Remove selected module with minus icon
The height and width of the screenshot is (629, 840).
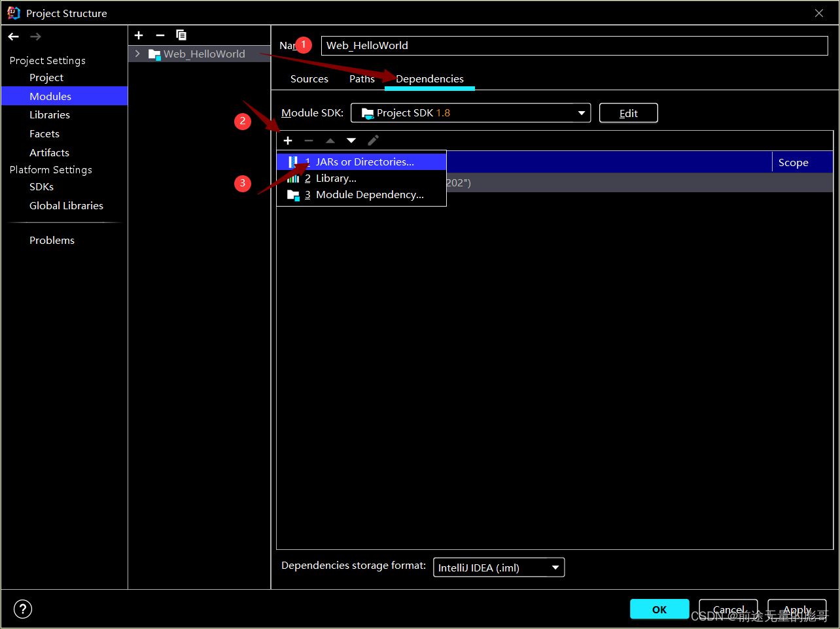(160, 35)
